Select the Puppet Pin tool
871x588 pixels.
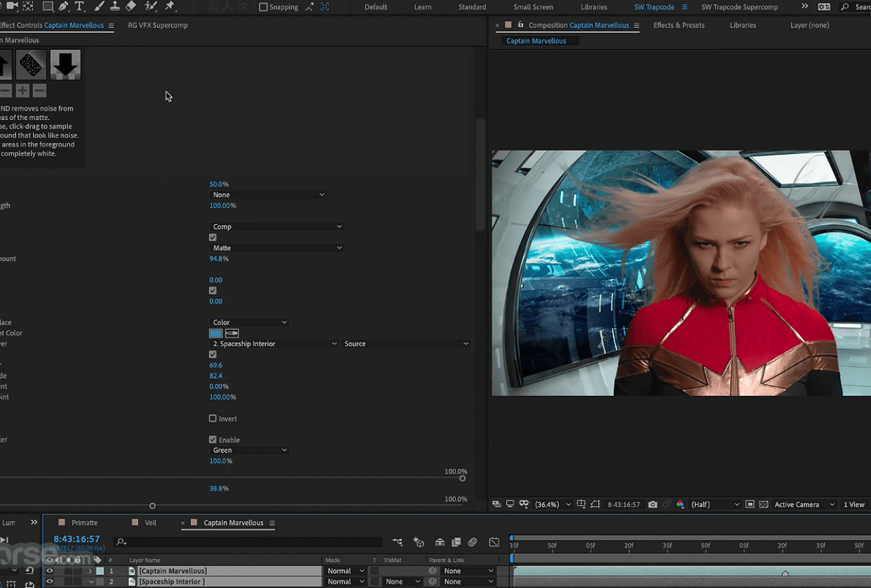[x=170, y=6]
